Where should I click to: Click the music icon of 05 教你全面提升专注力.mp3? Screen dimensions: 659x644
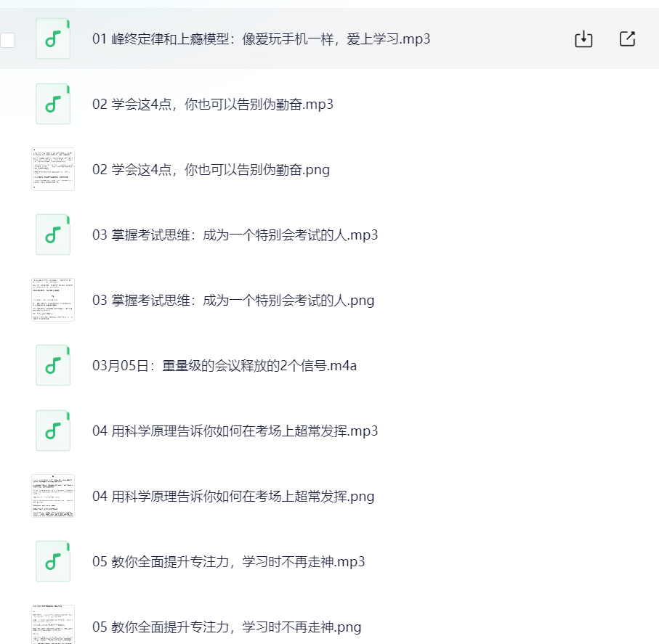click(x=53, y=561)
